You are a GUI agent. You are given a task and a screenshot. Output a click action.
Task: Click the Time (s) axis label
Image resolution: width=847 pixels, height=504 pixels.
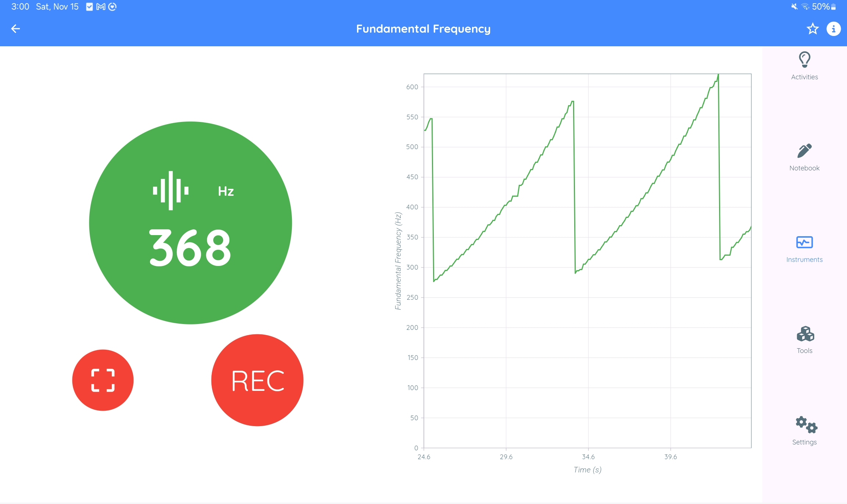coord(587,470)
